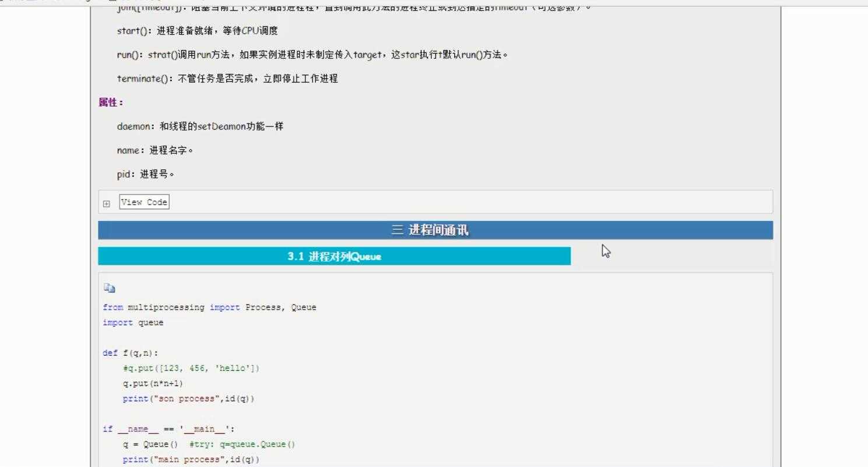Screen dimensions: 868x467
Task: Click the from multiprocessing import Process, Queue line
Action: tap(210, 307)
